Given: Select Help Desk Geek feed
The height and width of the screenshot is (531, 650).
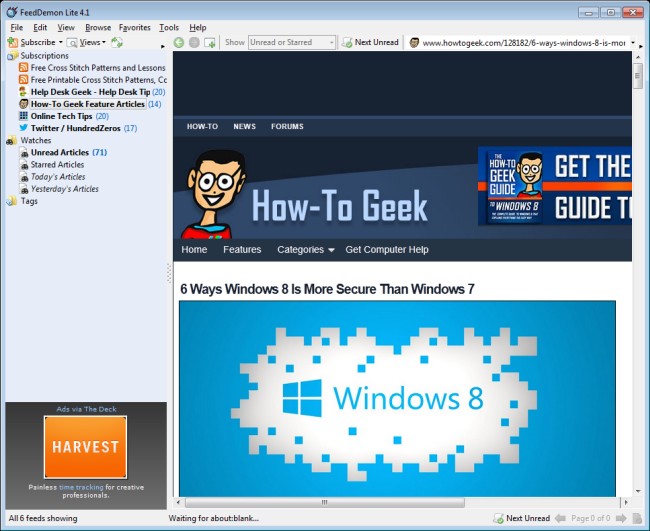Looking at the screenshot, I should coord(90,92).
